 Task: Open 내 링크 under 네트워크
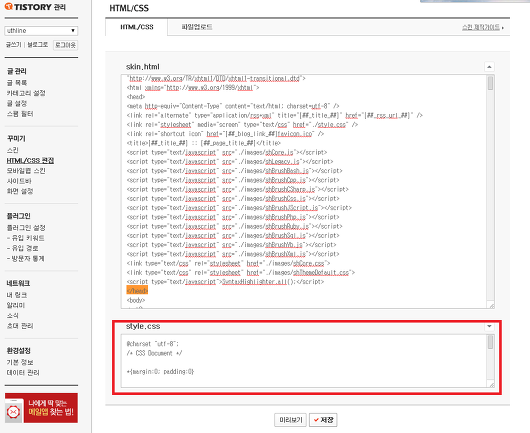pos(17,295)
